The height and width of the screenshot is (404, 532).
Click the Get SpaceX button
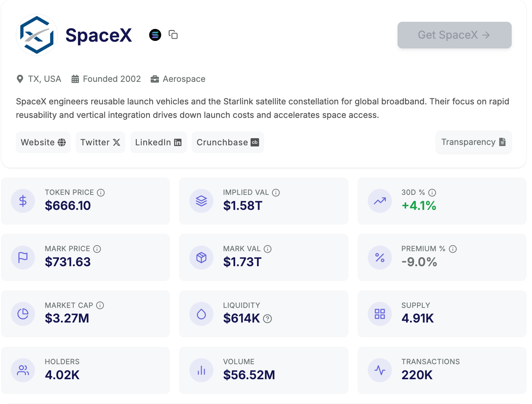pos(454,35)
